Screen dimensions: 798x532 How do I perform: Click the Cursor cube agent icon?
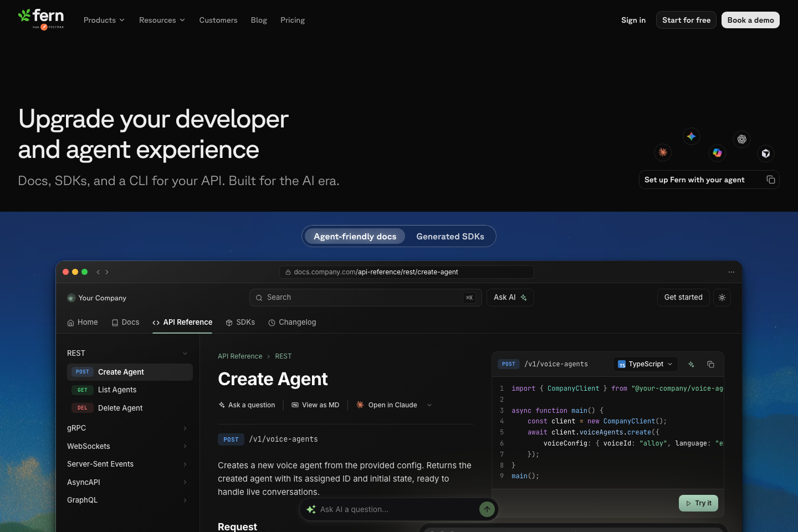coord(766,154)
